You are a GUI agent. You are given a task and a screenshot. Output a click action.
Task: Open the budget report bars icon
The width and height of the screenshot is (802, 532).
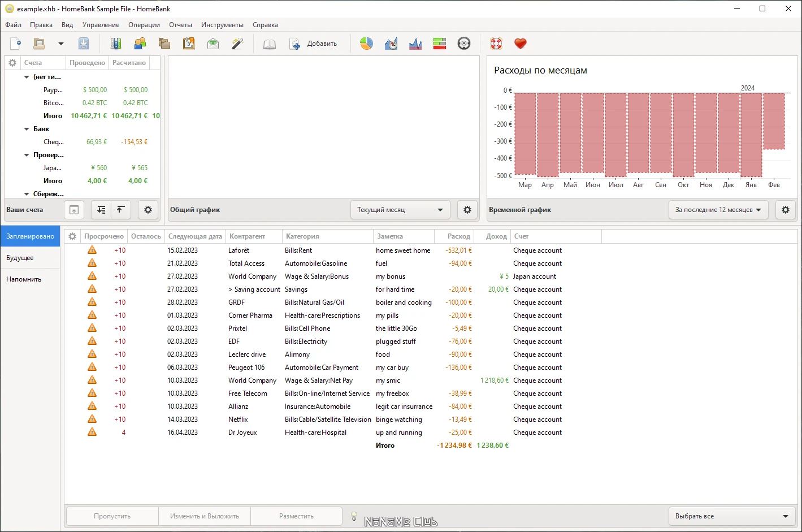pos(440,44)
